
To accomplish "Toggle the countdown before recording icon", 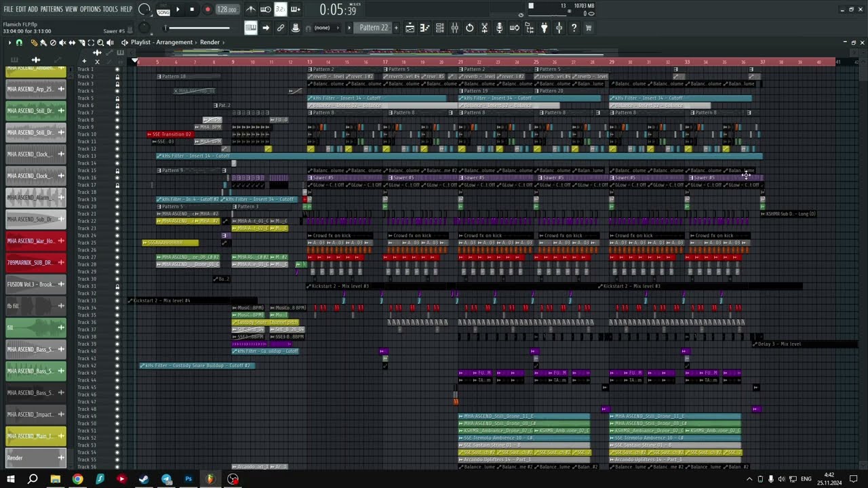I will (281, 9).
